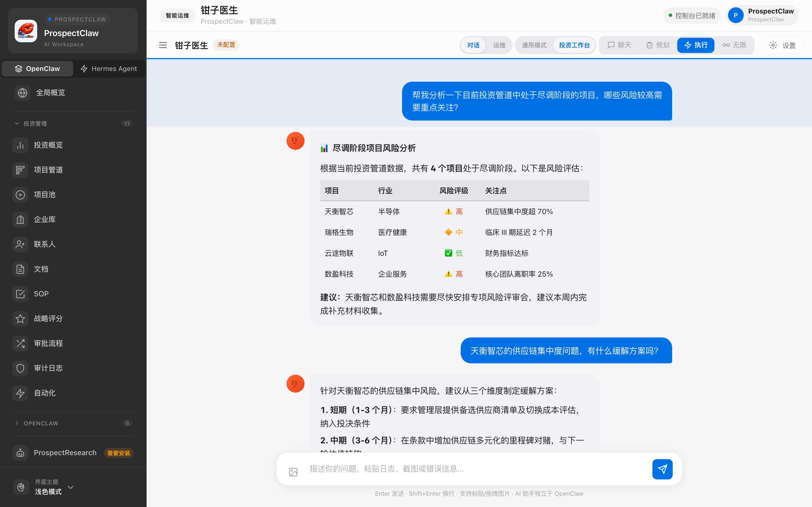Screen dimensions: 812x507
Task: Select the 对话 tab
Action: tap(473, 45)
